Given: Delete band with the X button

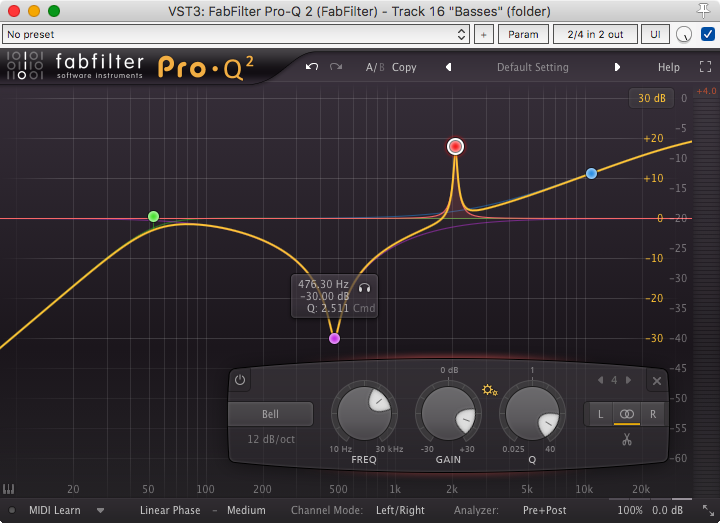Looking at the screenshot, I should [657, 381].
